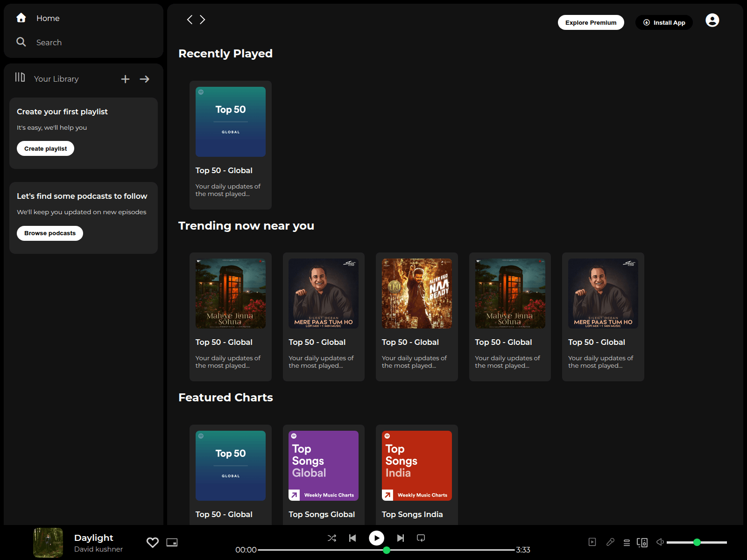The height and width of the screenshot is (560, 747).
Task: Go forward using the right chevron
Action: click(203, 20)
